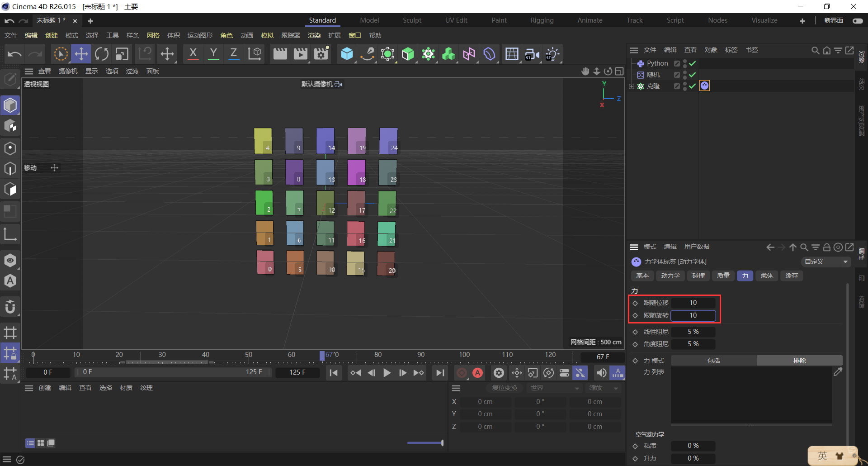The width and height of the screenshot is (868, 466).
Task: Open the spline pen tool
Action: [367, 54]
